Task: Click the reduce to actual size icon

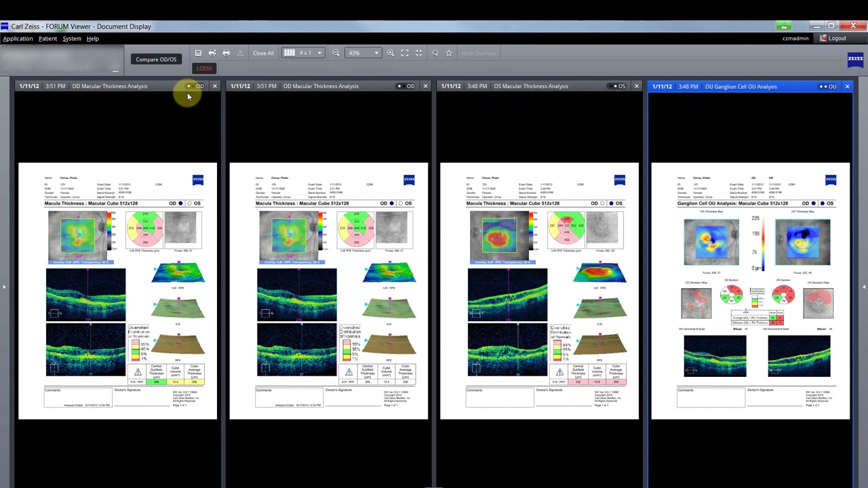Action: (419, 53)
